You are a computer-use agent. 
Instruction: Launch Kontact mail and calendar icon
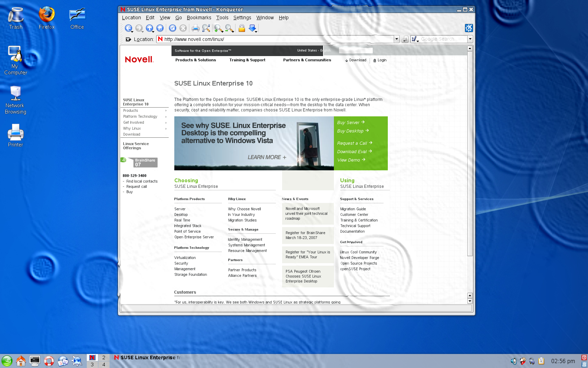click(x=63, y=361)
